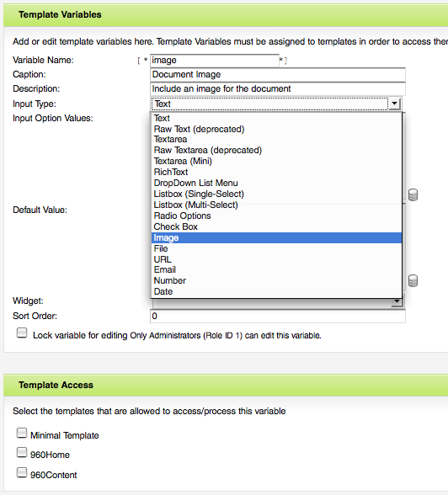
Task: Choose Listbox (Single-Select) option
Action: pyautogui.click(x=276, y=194)
